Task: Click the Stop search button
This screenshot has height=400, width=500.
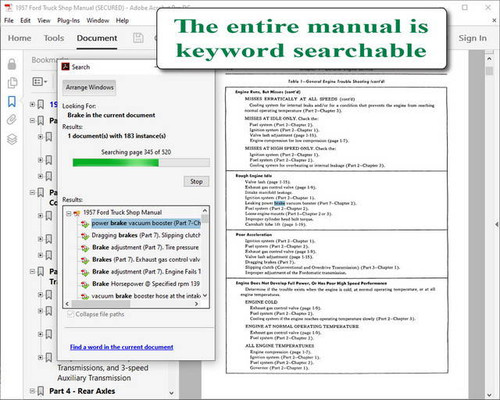Action: 196,181
